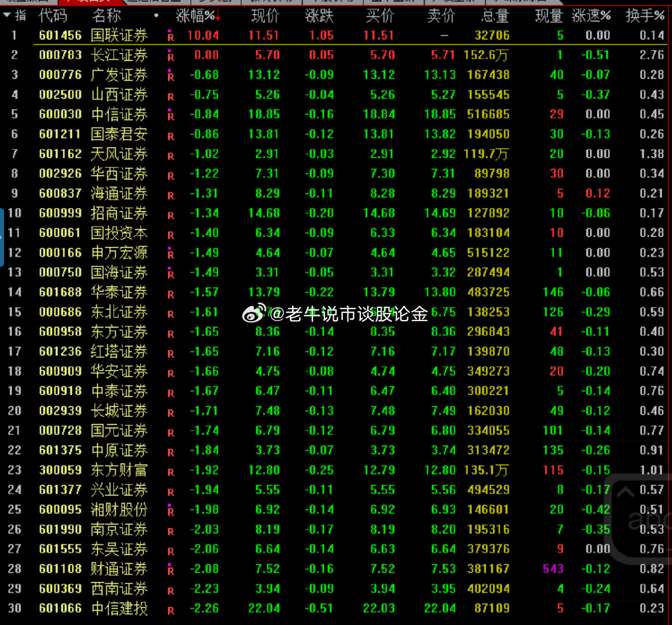Click the R marker in 长江证券 row

pos(171,56)
